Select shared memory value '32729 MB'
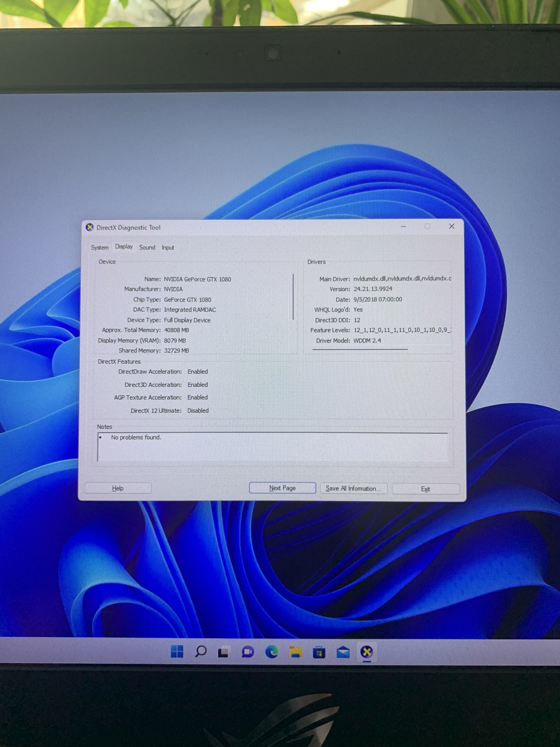Viewport: 560px width, 747px height. tap(176, 351)
